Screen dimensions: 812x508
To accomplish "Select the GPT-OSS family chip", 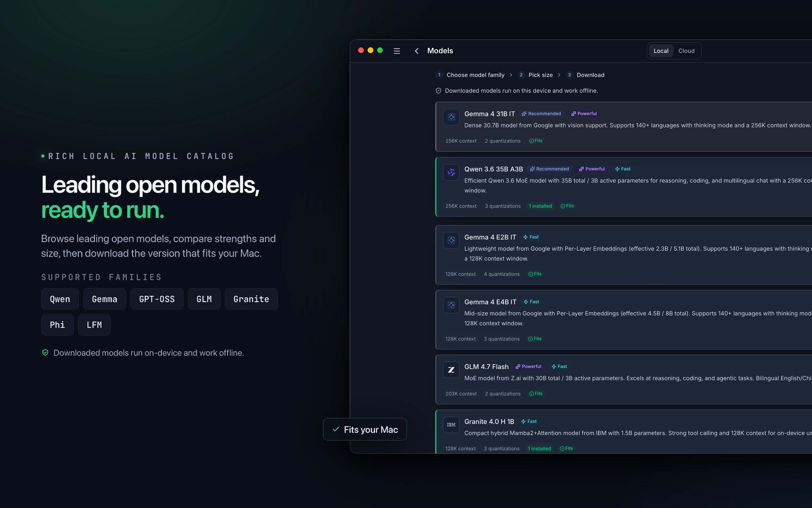I will [x=157, y=299].
